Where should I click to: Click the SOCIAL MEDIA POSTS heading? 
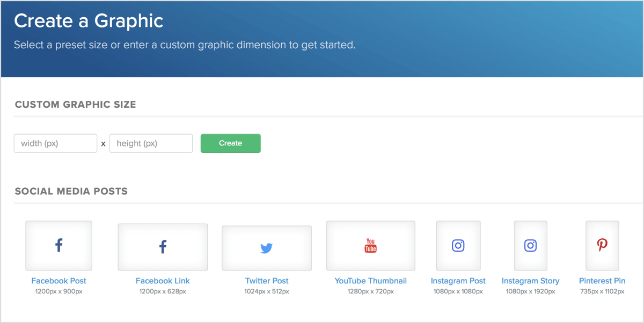coord(71,191)
